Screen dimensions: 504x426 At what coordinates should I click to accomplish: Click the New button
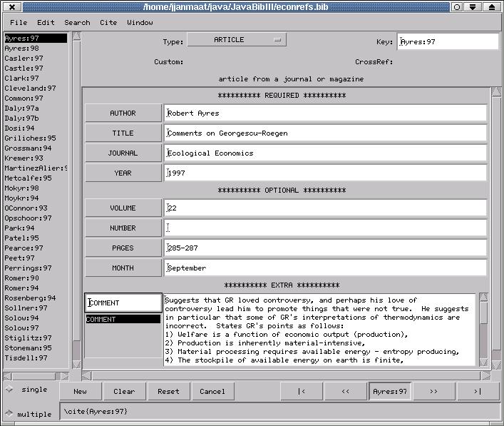pyautogui.click(x=80, y=391)
